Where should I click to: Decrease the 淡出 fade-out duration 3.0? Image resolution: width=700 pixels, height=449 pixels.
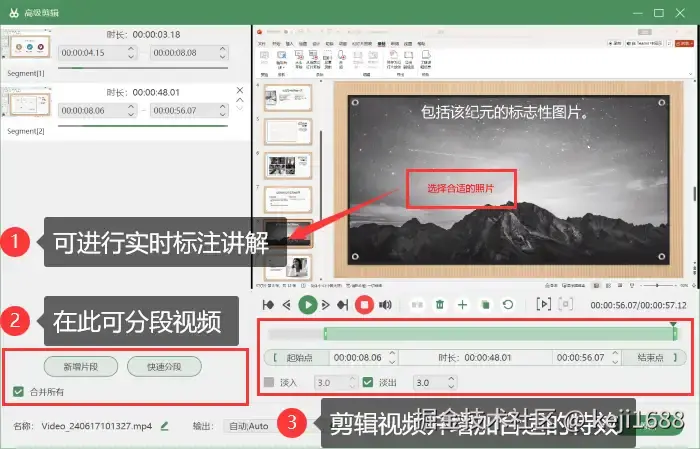point(451,387)
